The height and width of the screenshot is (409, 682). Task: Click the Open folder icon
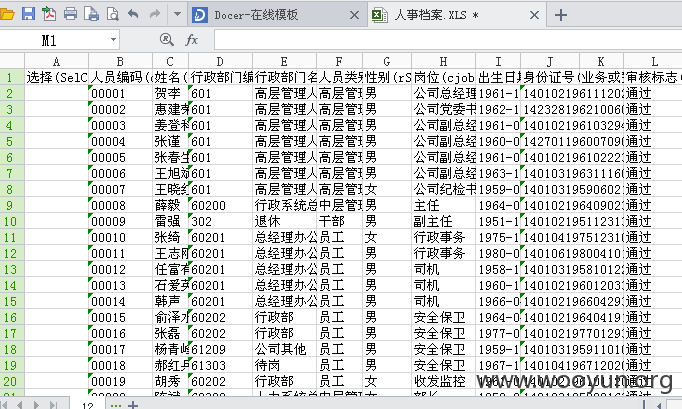tap(7, 14)
